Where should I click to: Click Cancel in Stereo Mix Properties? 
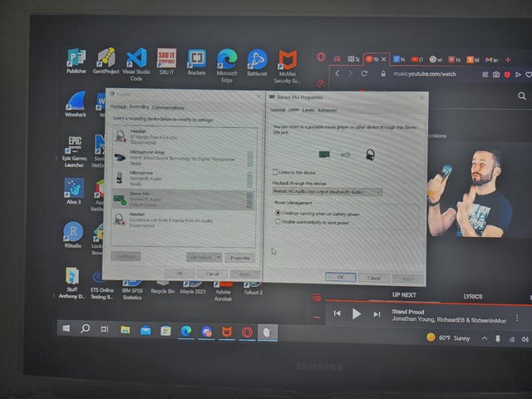pyautogui.click(x=373, y=278)
